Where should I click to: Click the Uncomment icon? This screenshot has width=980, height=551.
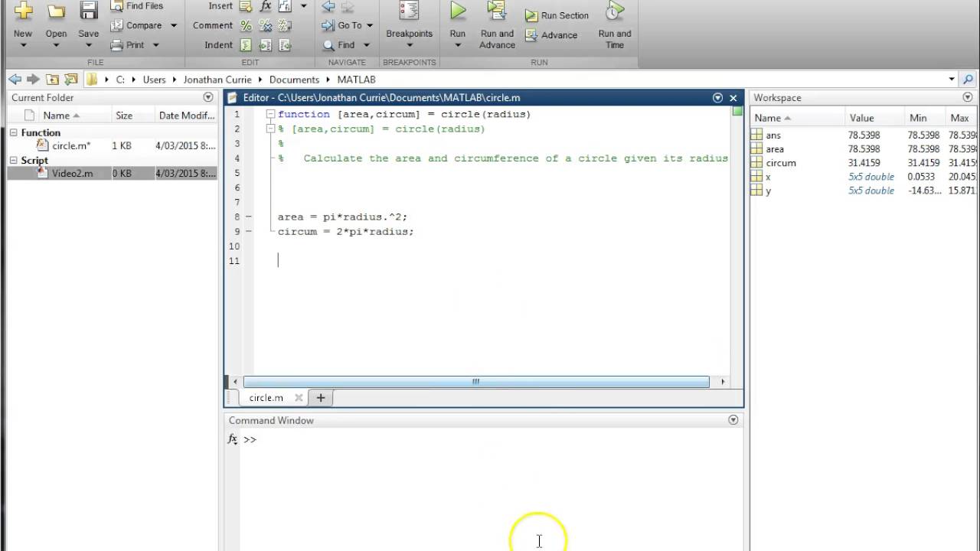click(x=265, y=25)
